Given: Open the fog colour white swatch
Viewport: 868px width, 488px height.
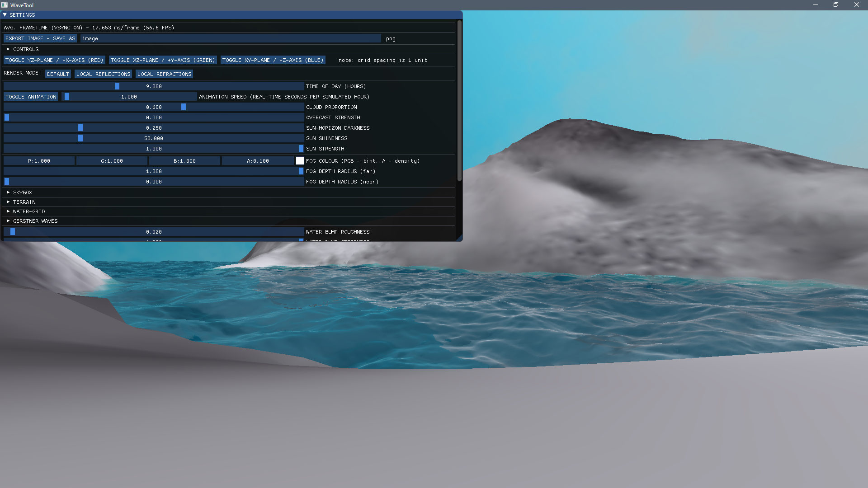Looking at the screenshot, I should 300,161.
